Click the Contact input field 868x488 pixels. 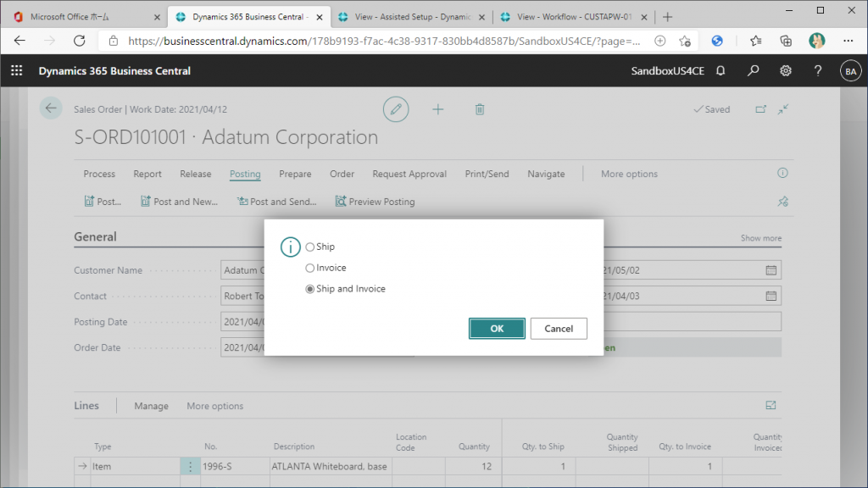click(x=242, y=296)
